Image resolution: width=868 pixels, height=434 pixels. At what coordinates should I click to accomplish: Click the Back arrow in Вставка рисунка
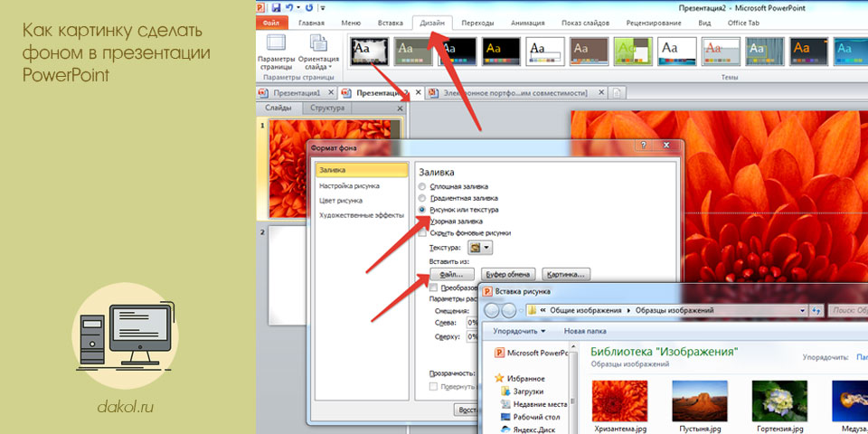[x=493, y=310]
